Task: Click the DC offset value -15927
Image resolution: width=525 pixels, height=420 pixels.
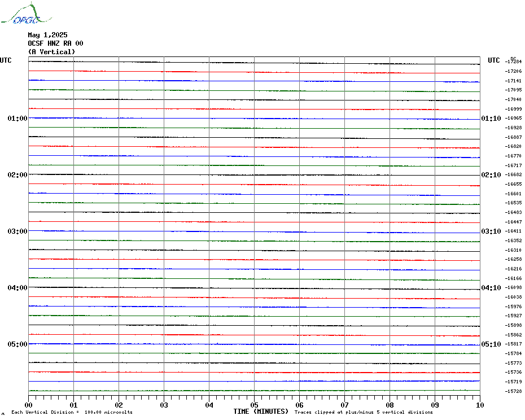Action: (x=513, y=316)
